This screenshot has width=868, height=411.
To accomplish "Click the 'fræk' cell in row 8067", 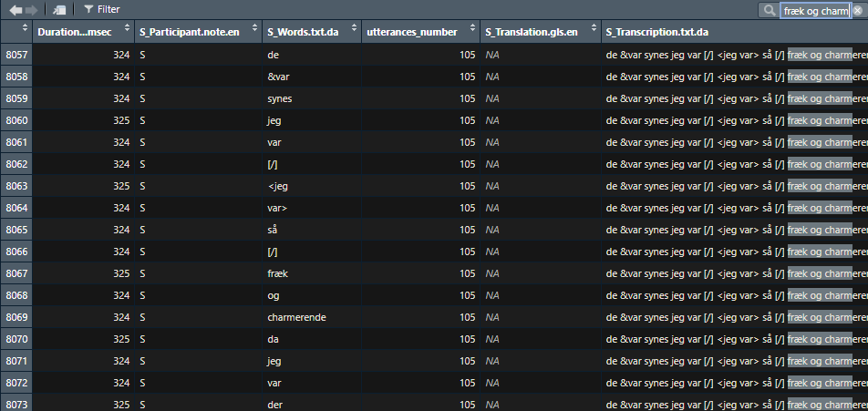I will [277, 273].
